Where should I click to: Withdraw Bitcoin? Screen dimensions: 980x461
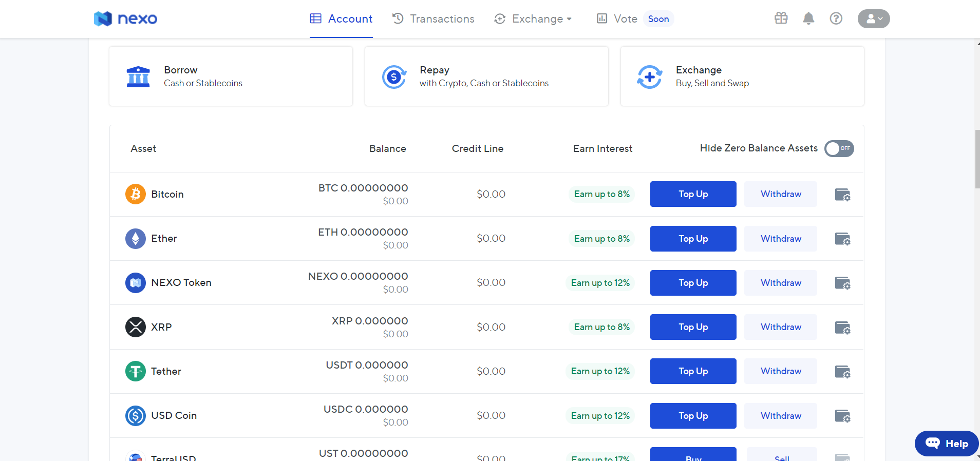pos(781,194)
